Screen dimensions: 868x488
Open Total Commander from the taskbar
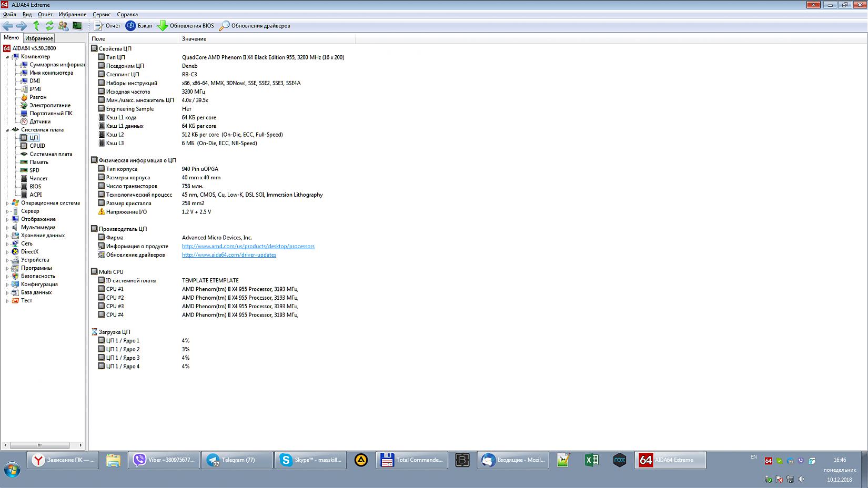pyautogui.click(x=412, y=460)
